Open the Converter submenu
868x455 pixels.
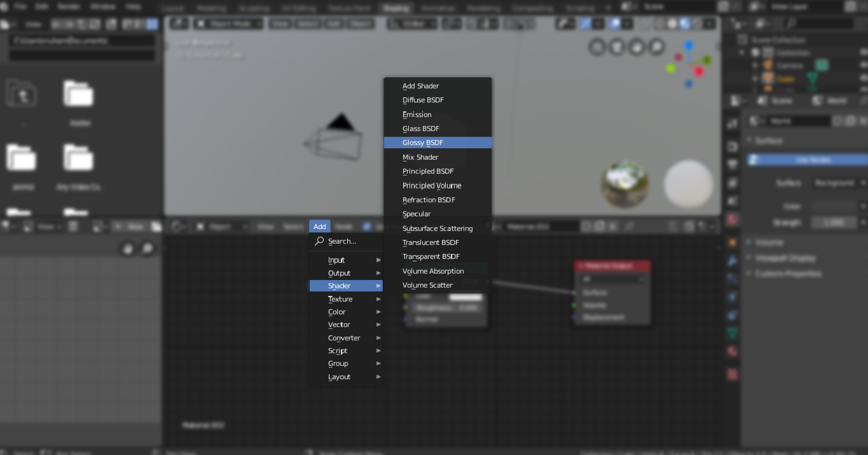click(x=347, y=338)
